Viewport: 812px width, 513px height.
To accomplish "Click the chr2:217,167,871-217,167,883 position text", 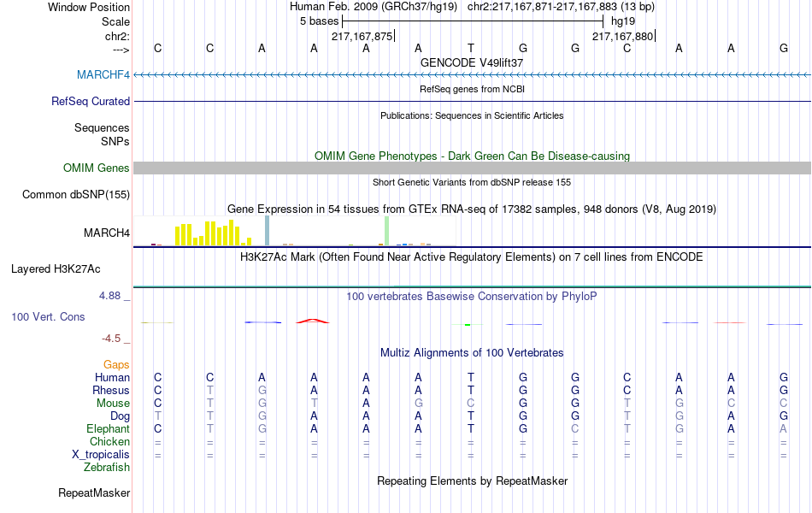I will (542, 7).
